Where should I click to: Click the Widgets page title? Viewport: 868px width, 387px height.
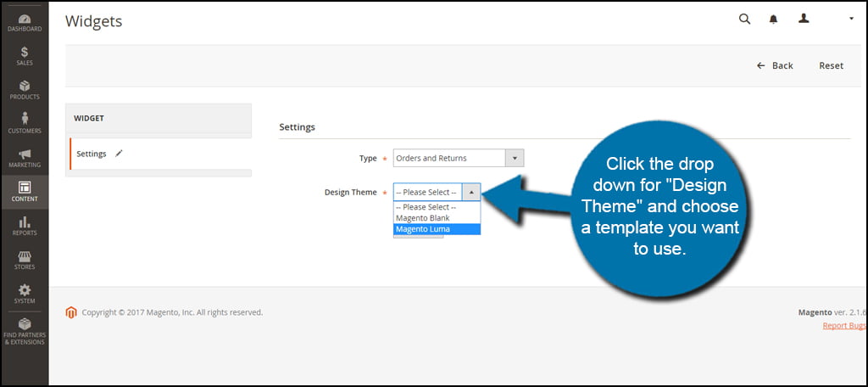click(x=93, y=21)
